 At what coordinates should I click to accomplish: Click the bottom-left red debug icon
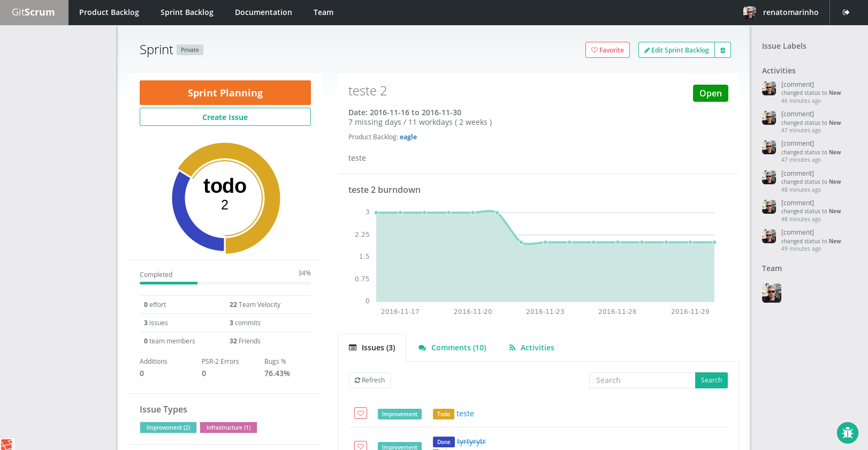[x=6, y=444]
